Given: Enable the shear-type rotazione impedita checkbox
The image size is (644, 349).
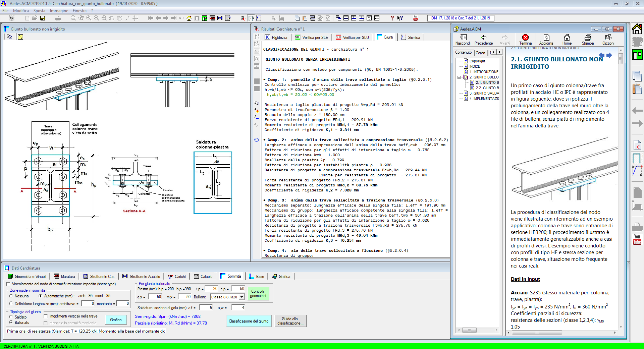Looking at the screenshot, I should coord(8,284).
